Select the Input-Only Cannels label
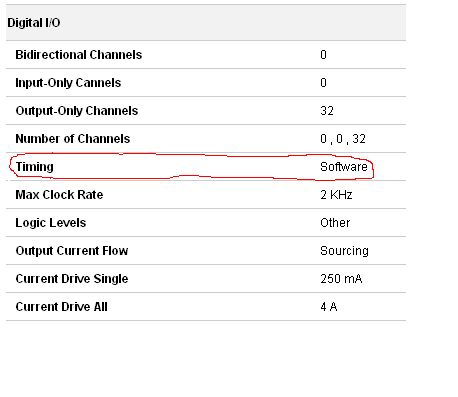This screenshot has width=458, height=397. [68, 83]
